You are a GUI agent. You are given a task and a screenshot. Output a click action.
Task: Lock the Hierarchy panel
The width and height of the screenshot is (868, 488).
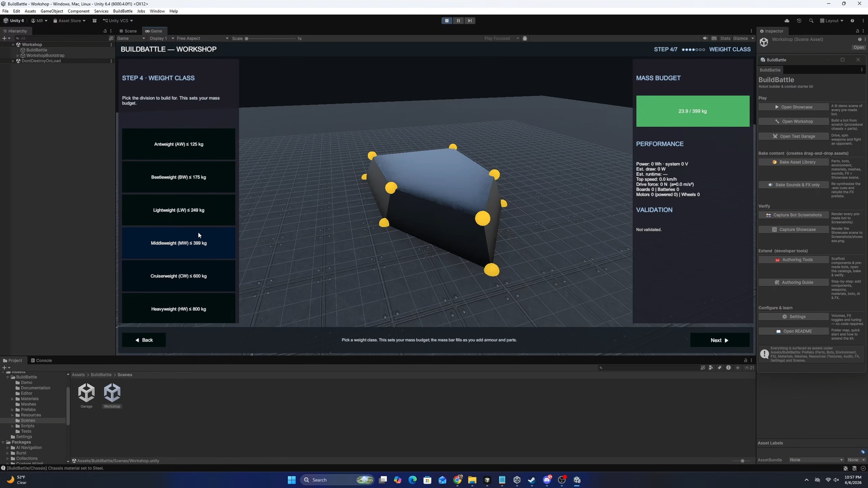(105, 31)
